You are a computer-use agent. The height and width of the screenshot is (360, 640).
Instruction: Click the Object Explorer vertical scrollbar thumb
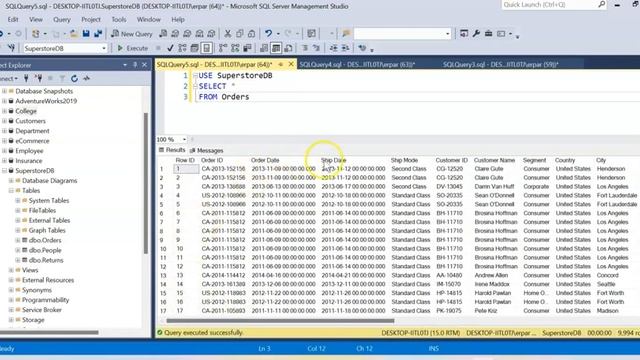click(146, 183)
